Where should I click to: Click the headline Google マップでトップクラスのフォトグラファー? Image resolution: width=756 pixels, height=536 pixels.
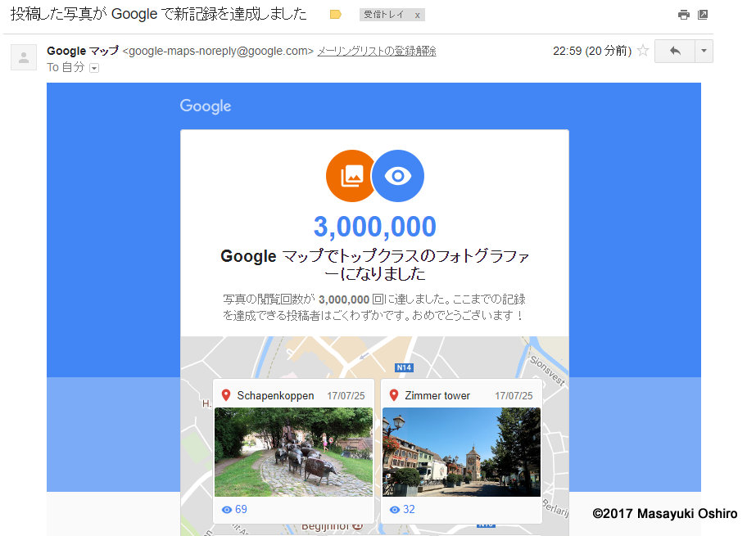(375, 265)
